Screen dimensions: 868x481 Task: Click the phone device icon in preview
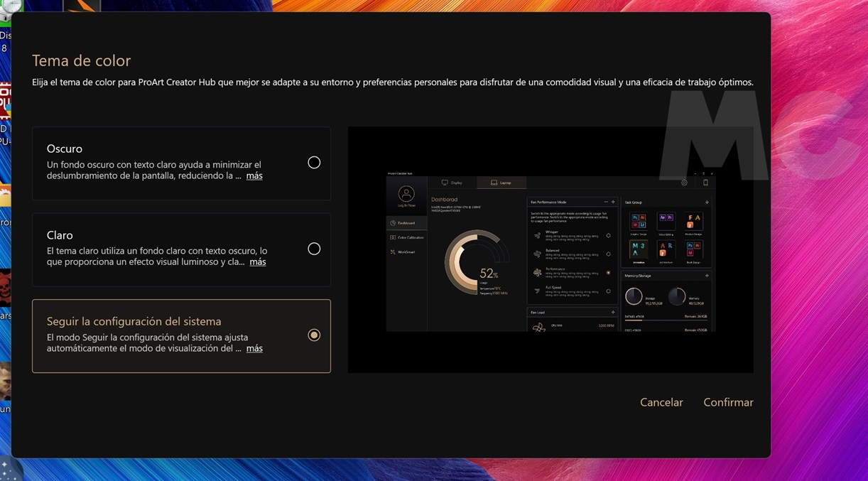[x=705, y=183]
